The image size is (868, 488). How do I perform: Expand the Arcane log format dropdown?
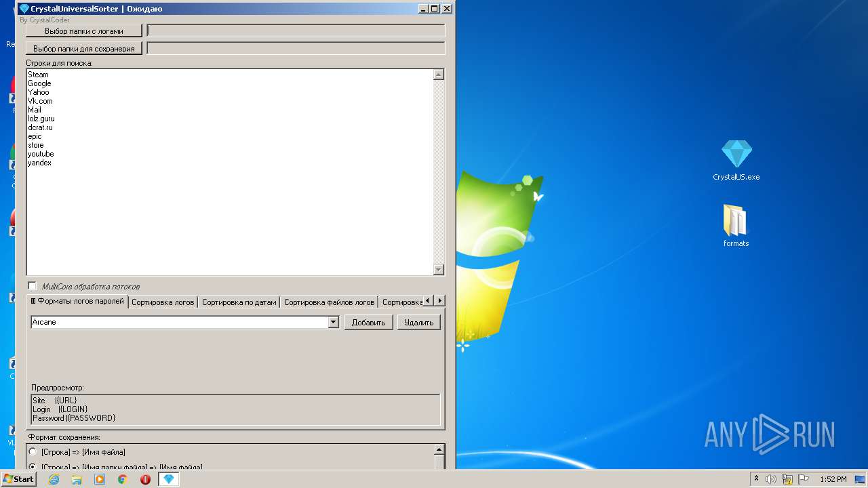333,323
